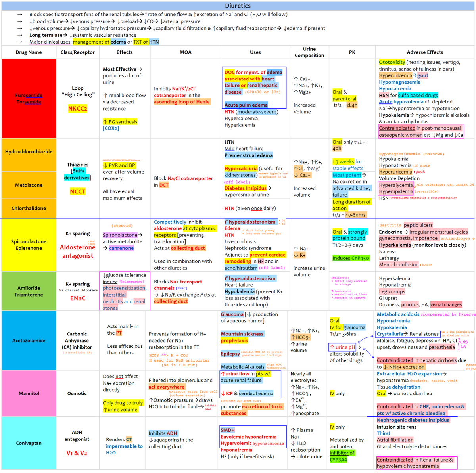Click the 'Mountain sickness' highlighted text
Image resolution: width=476 pixels, height=473 pixels.
click(242, 334)
